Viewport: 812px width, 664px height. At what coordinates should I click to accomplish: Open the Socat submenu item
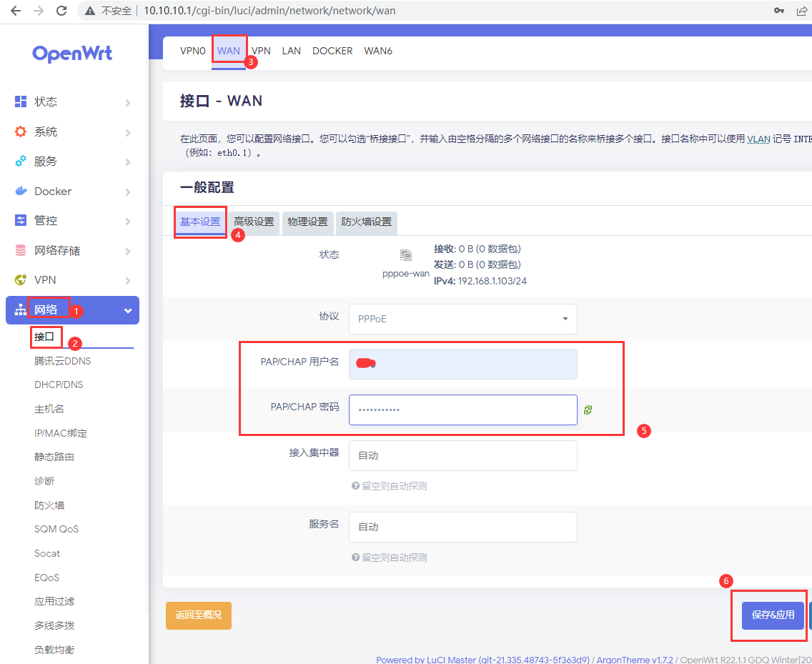coord(47,553)
